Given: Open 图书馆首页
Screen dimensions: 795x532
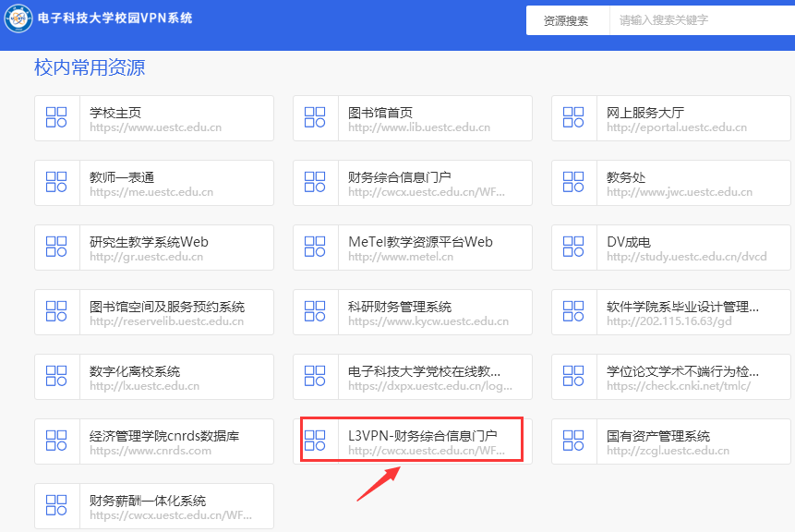Looking at the screenshot, I should coord(412,117).
